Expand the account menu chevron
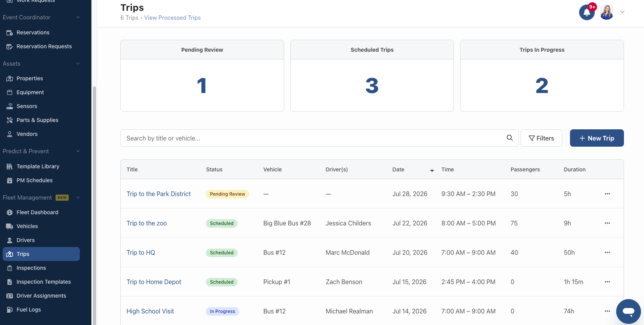This screenshot has width=644, height=325. coord(622,12)
